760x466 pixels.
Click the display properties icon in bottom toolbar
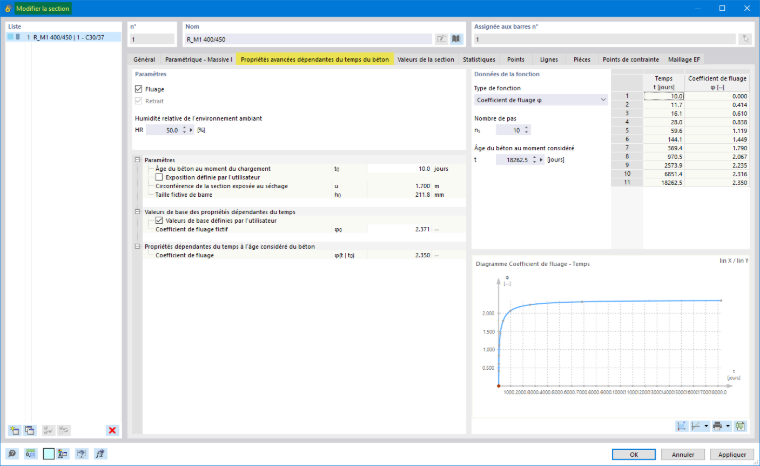coord(63,454)
